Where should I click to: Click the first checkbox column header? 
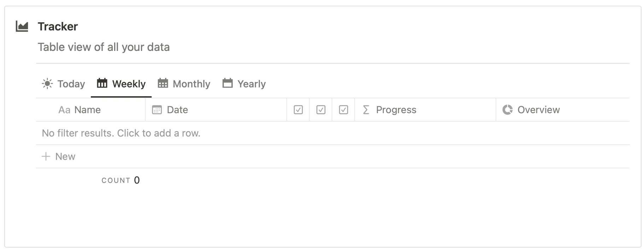point(298,110)
